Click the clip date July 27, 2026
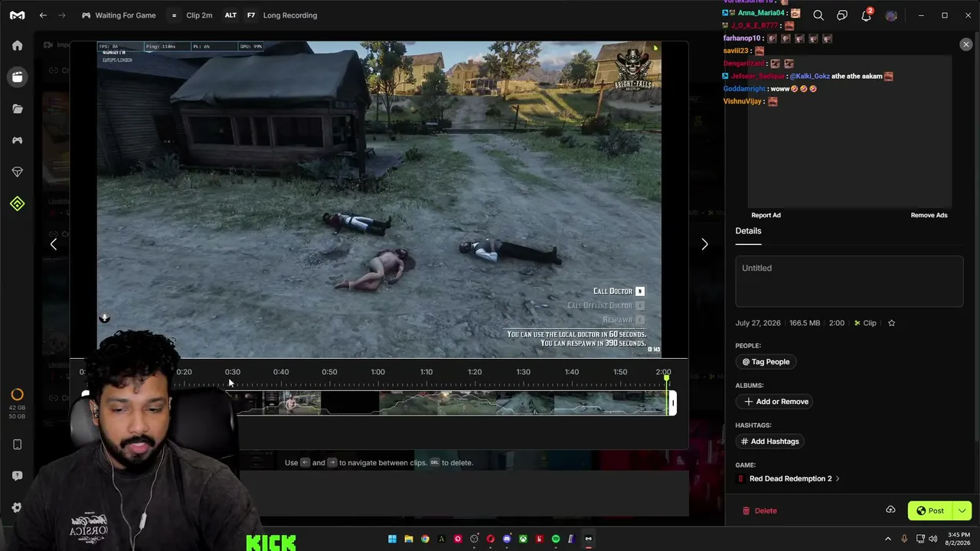 [x=758, y=323]
